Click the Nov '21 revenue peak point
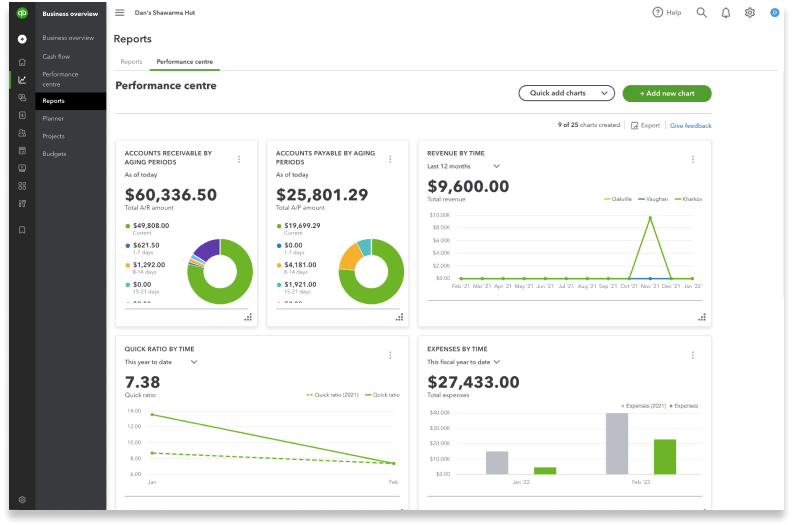This screenshot has height=525, width=792. tap(650, 218)
